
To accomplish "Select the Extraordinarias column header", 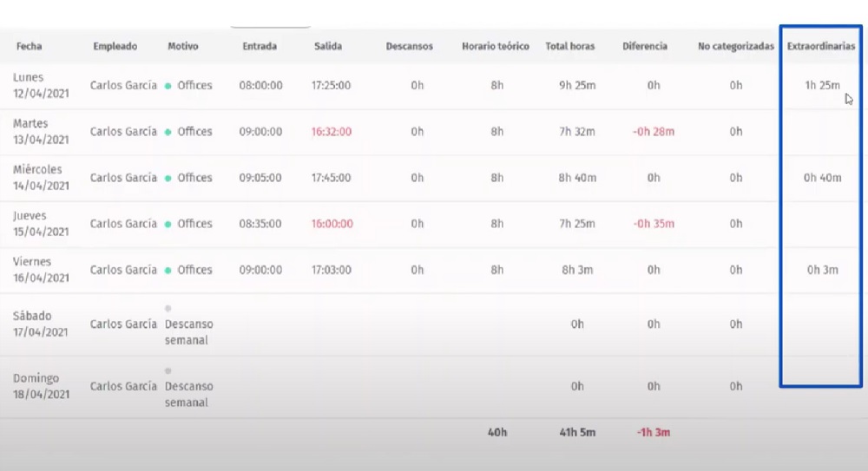I will click(820, 46).
